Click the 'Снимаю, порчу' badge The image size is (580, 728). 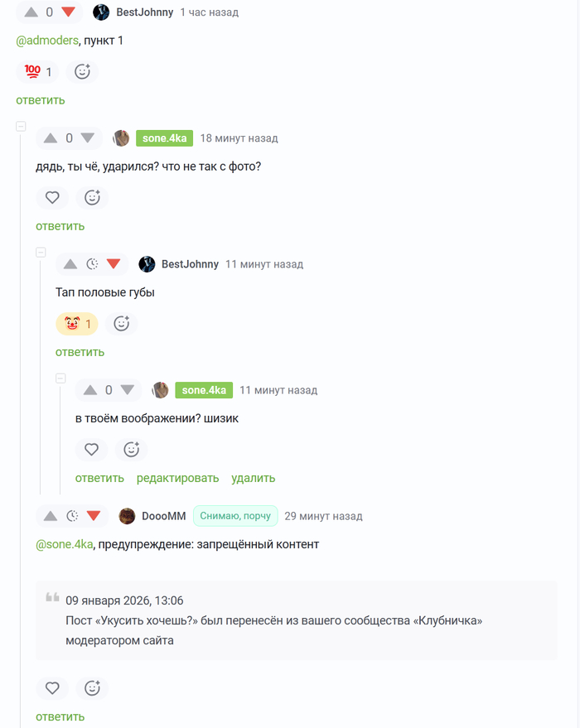[235, 516]
